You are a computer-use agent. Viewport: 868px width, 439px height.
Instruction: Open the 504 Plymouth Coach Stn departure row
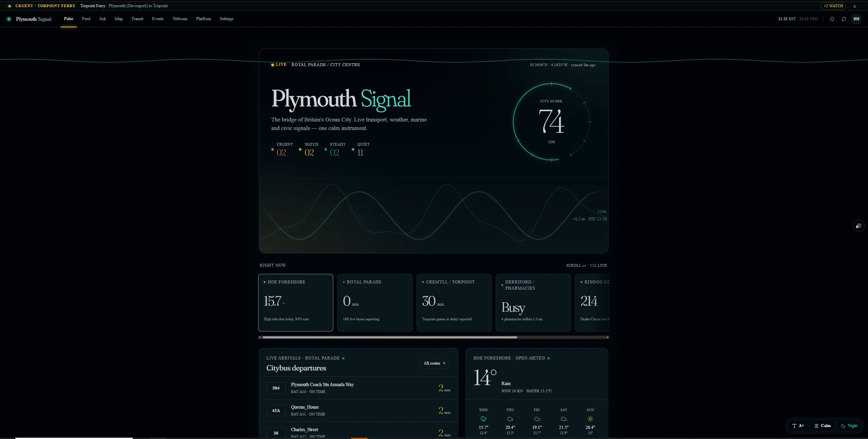point(358,388)
